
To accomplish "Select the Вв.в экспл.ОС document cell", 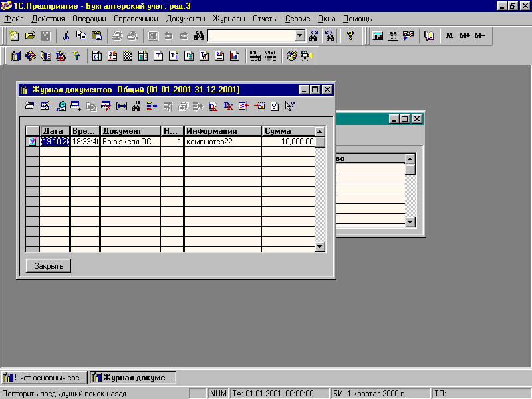I will (x=130, y=142).
